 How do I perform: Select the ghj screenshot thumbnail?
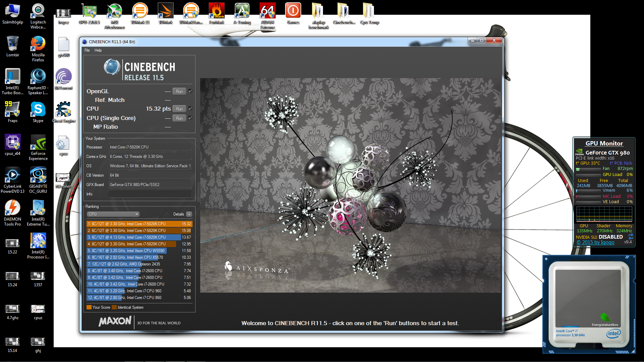(38, 345)
